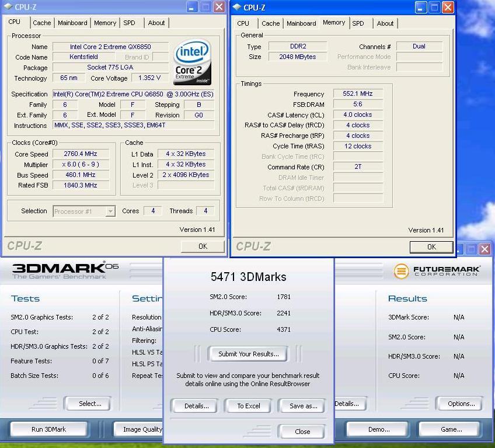The width and height of the screenshot is (495, 448).
Task: Click Submit Your Results
Action: click(x=247, y=355)
